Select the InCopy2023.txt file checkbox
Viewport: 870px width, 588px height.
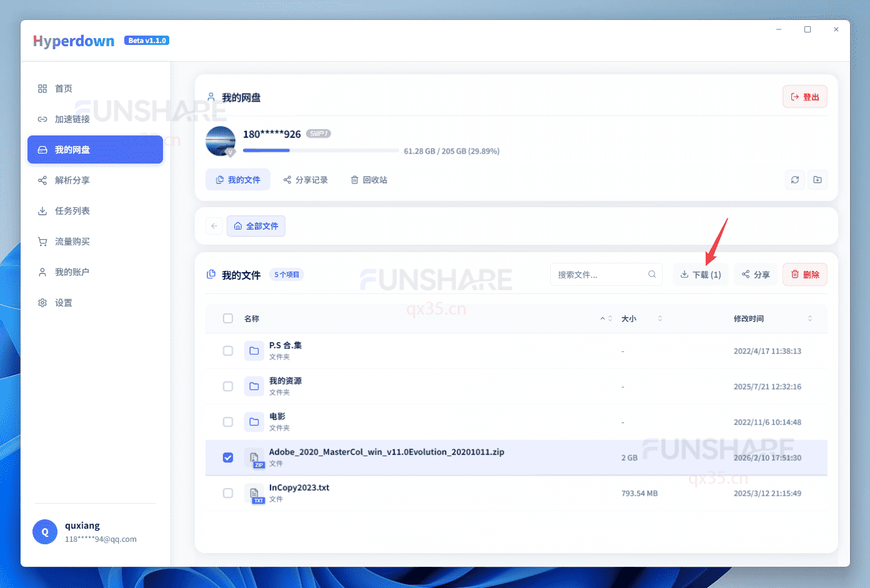(x=228, y=493)
